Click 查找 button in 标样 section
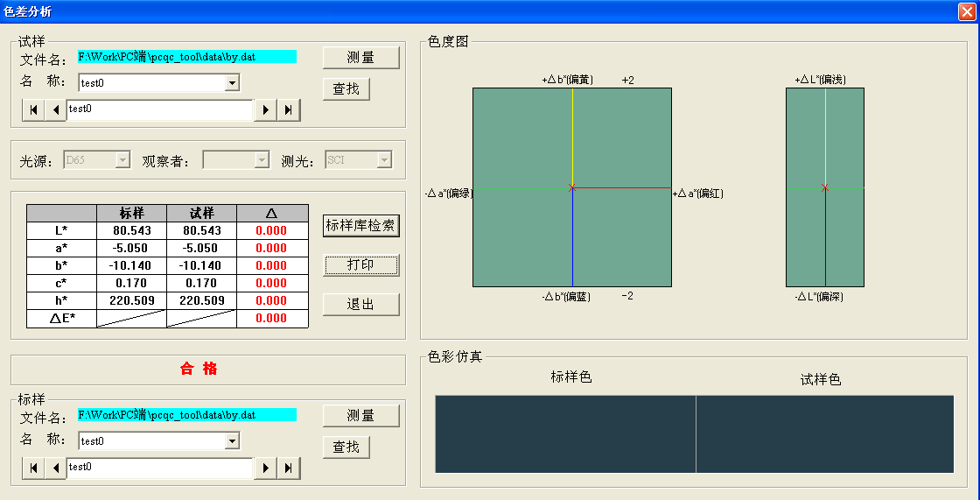This screenshot has height=500, width=980. point(346,447)
